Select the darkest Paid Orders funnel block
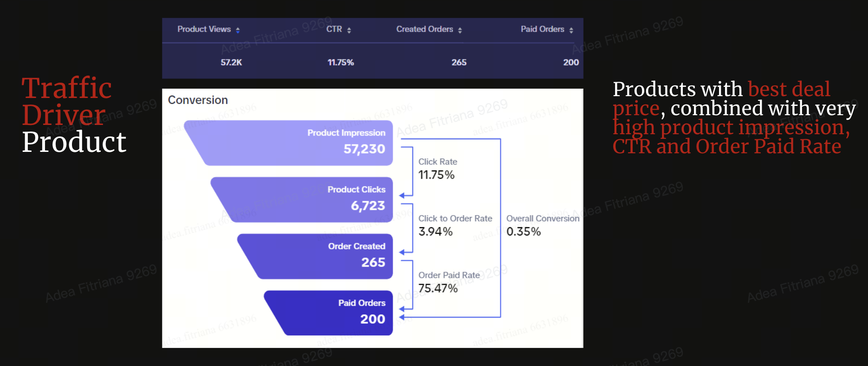The image size is (868, 366). 339,313
